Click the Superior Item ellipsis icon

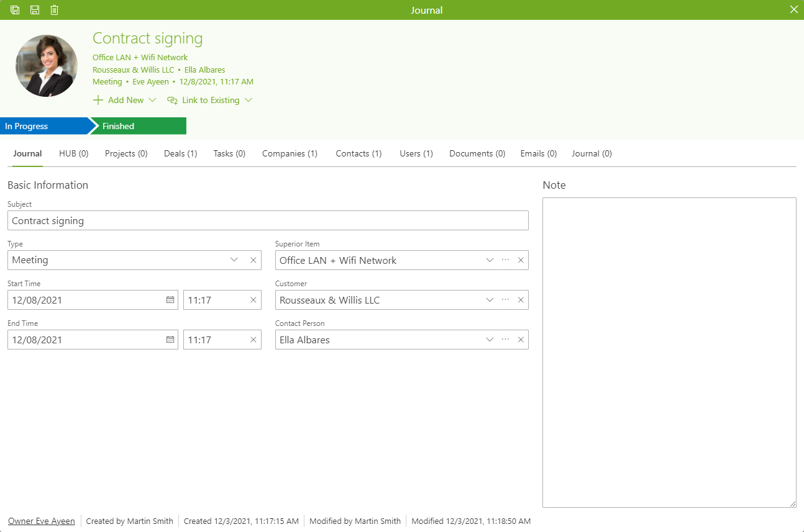505,260
